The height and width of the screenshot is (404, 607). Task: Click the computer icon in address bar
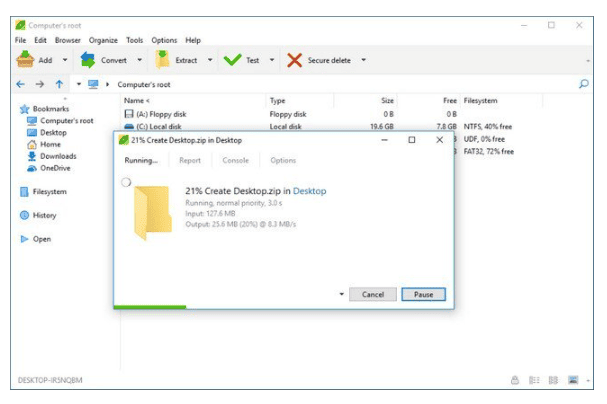[x=93, y=84]
